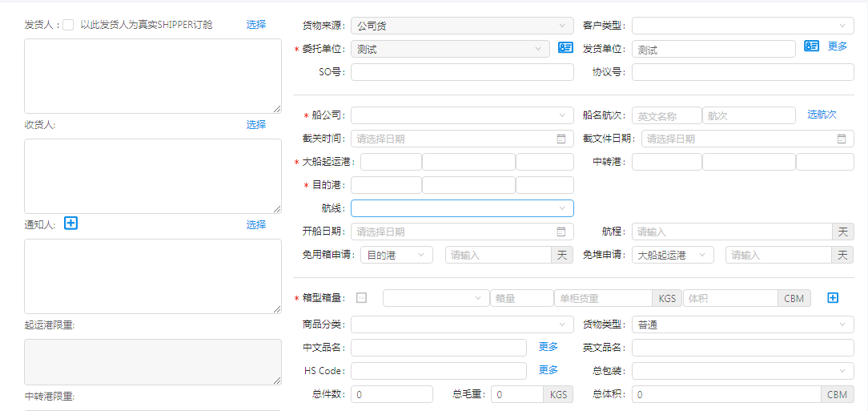The width and height of the screenshot is (868, 411).
Task: Click plus icon next to 通知人
Action: 70,224
